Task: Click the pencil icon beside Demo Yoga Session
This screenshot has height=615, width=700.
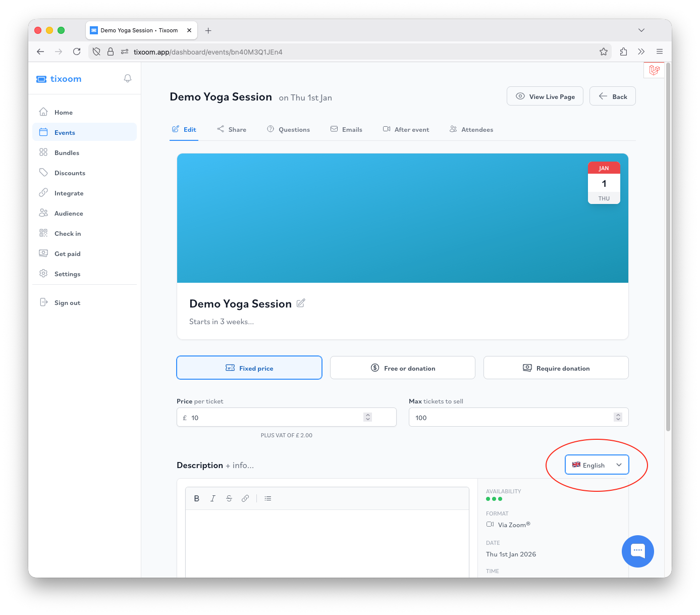Action: pos(301,303)
